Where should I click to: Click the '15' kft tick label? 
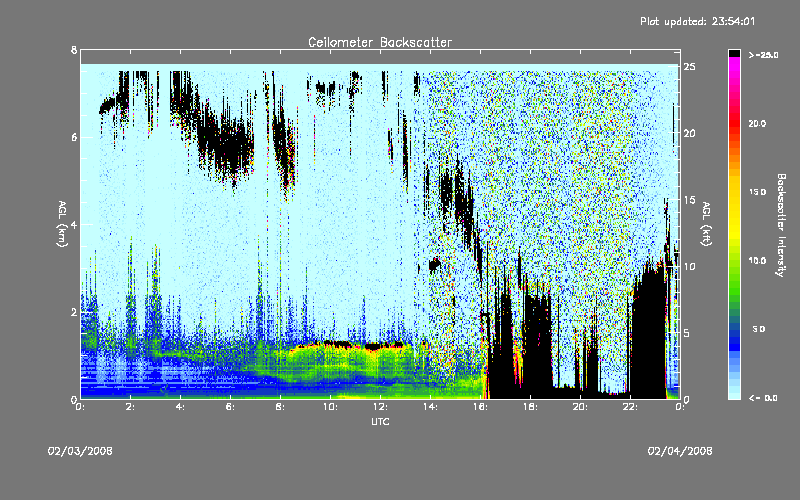coord(689,200)
